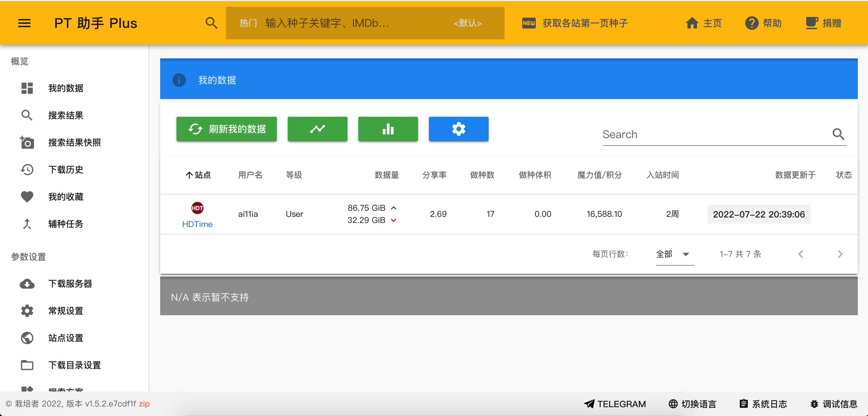Open 下载目录设置 item
Viewport: 868px width, 416px height.
click(74, 365)
